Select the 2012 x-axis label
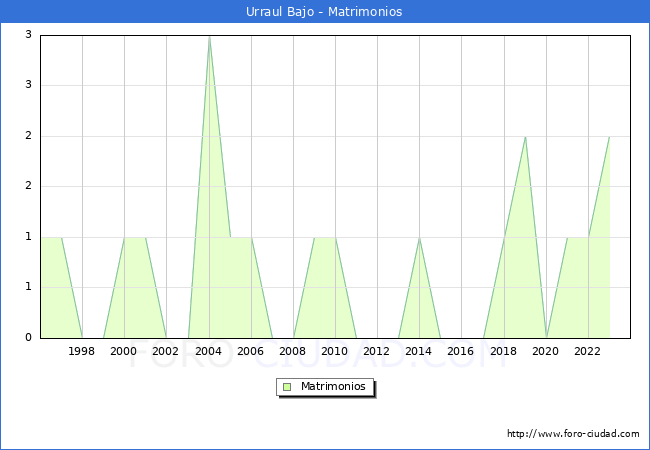Image resolution: width=650 pixels, height=450 pixels. pyautogui.click(x=377, y=351)
